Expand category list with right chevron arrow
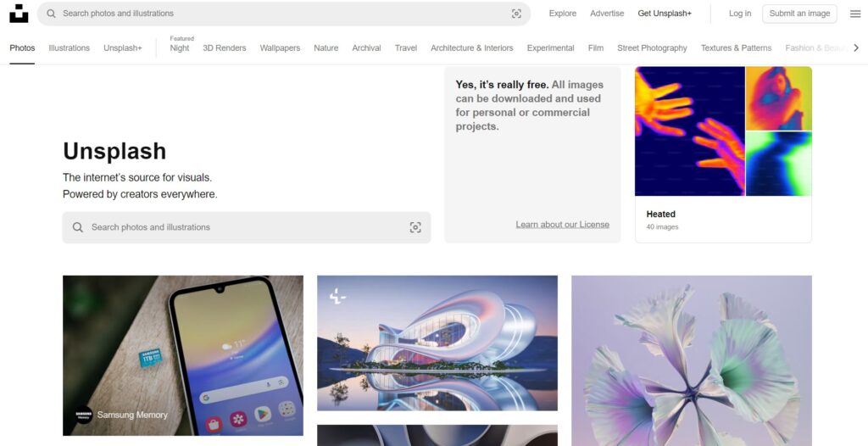This screenshot has width=868, height=446. (856, 48)
